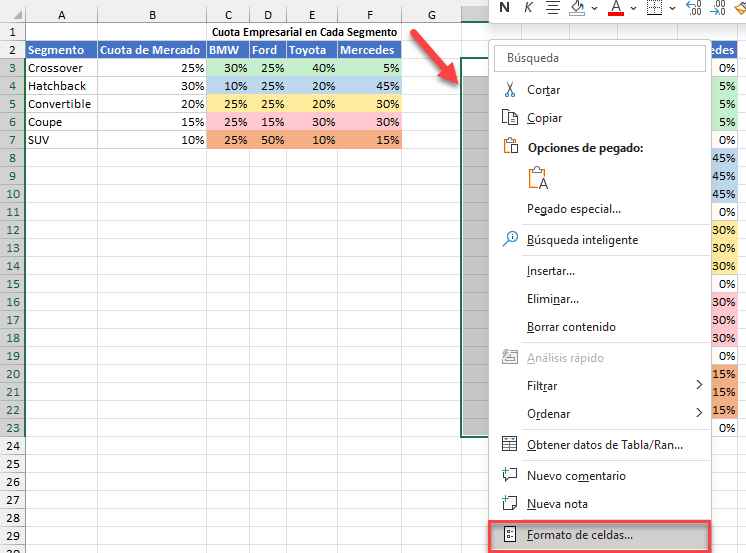This screenshot has width=746, height=553.
Task: Click Toyota 10% in SUV row
Action: pos(312,140)
